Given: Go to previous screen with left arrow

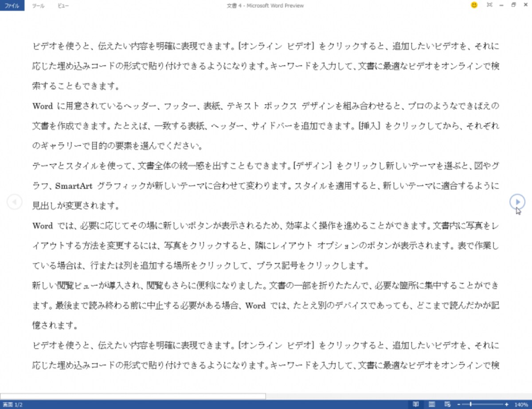Looking at the screenshot, I should (15, 202).
